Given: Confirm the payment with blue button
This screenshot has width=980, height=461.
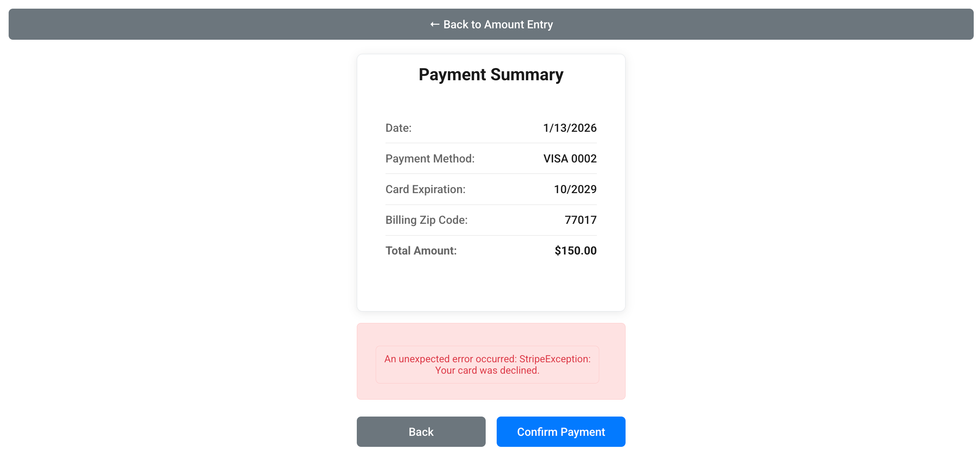Looking at the screenshot, I should (561, 431).
